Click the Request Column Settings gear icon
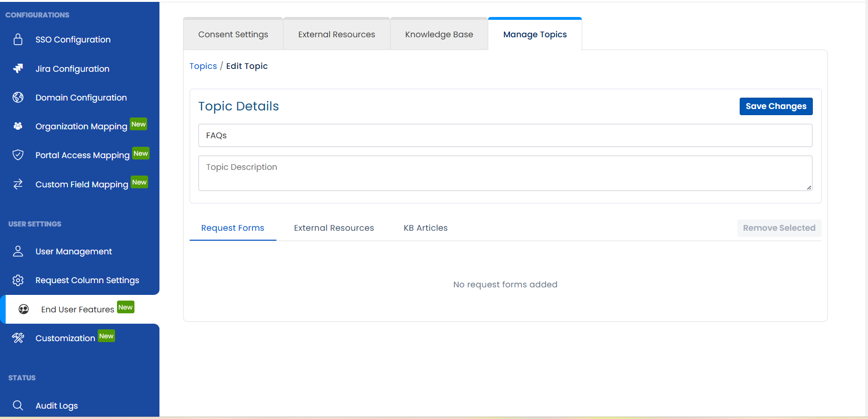Screen dimensions: 868x419 coord(18,280)
